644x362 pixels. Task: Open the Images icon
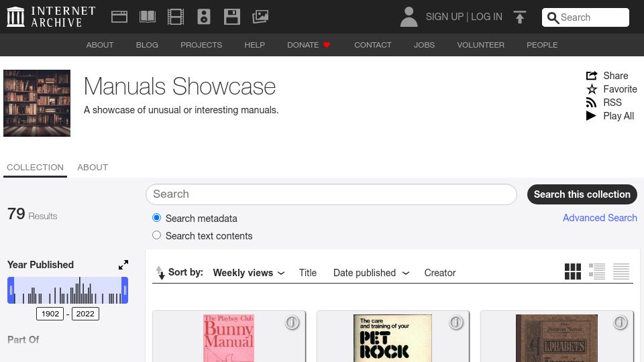260,17
